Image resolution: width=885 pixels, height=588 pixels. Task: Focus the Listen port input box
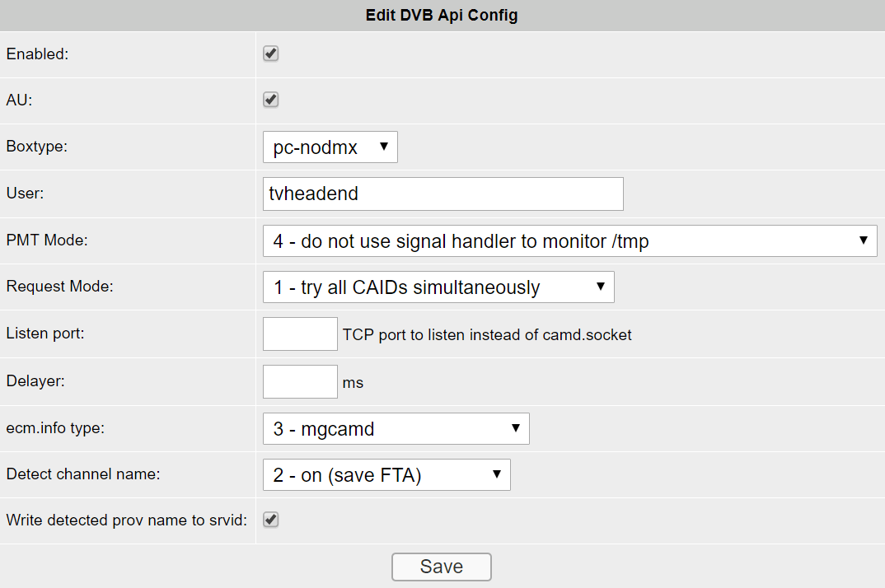(x=300, y=334)
